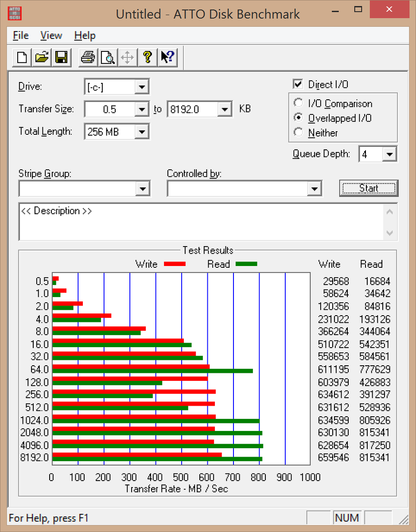This screenshot has width=416, height=532.
Task: Open the Queue Depth dropdown
Action: click(389, 154)
